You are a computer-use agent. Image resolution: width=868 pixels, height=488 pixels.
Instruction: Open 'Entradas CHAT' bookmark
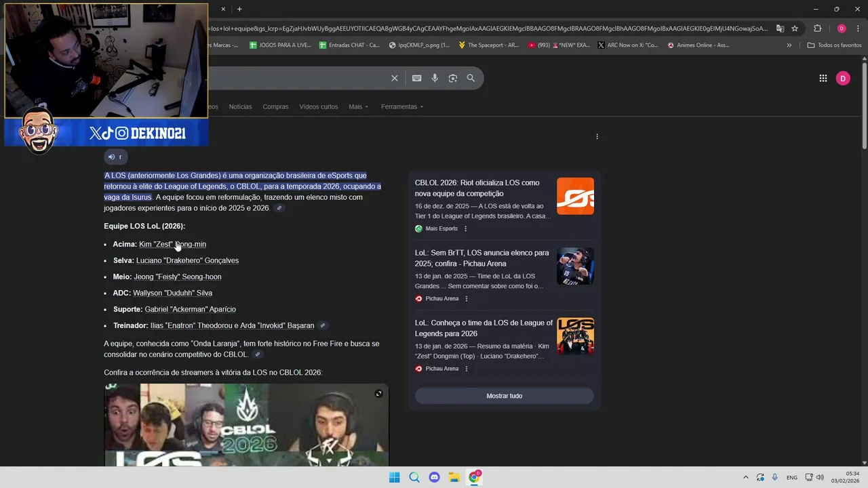point(349,45)
